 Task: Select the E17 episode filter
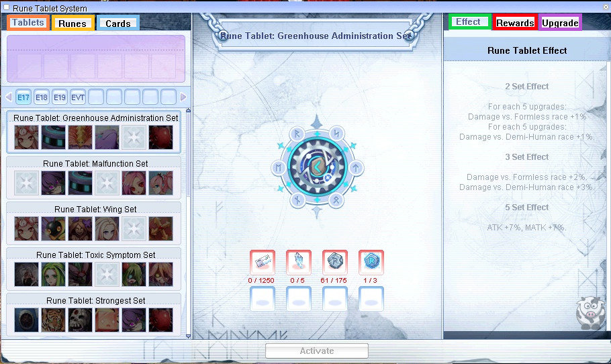tap(23, 97)
